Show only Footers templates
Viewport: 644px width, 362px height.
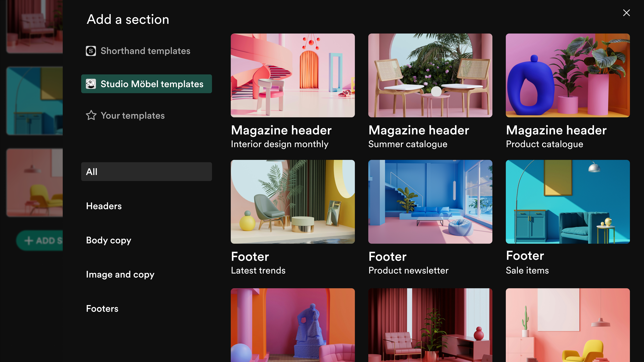(x=102, y=309)
